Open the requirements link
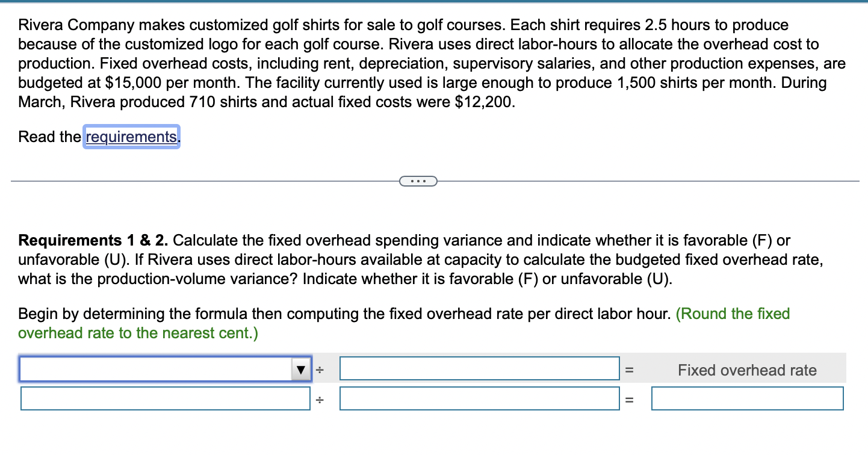The image size is (868, 455). coord(131,137)
